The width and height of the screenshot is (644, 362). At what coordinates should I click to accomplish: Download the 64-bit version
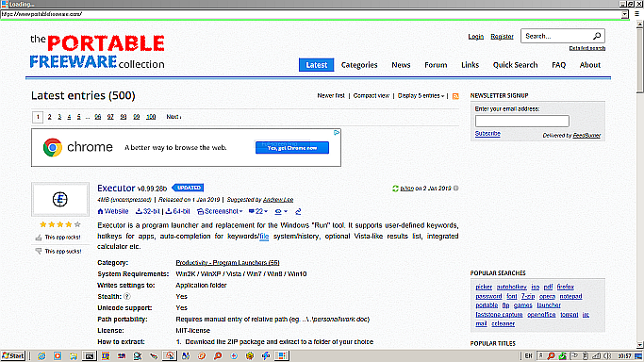point(177,211)
